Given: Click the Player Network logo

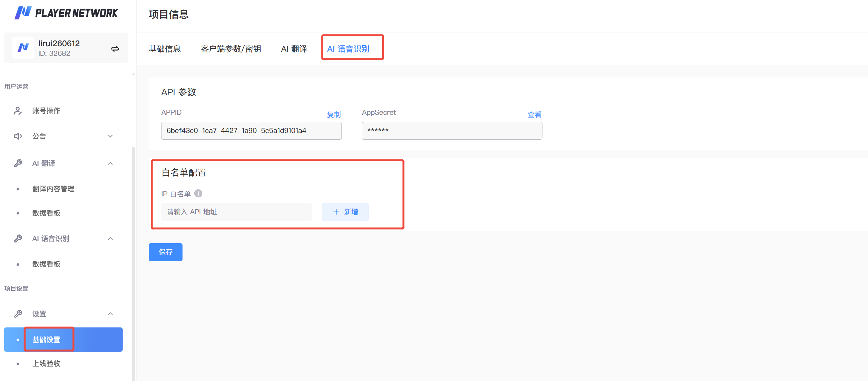Looking at the screenshot, I should pos(66,13).
